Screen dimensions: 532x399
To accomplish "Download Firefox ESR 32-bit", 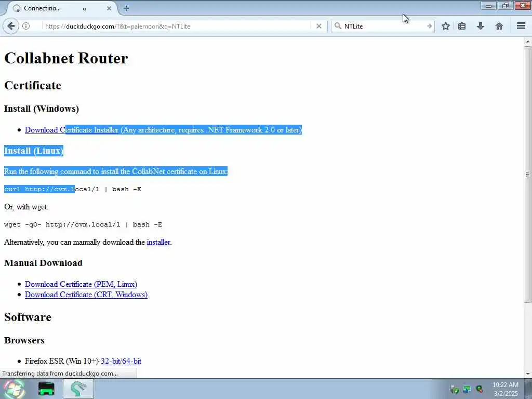I will [110, 361].
